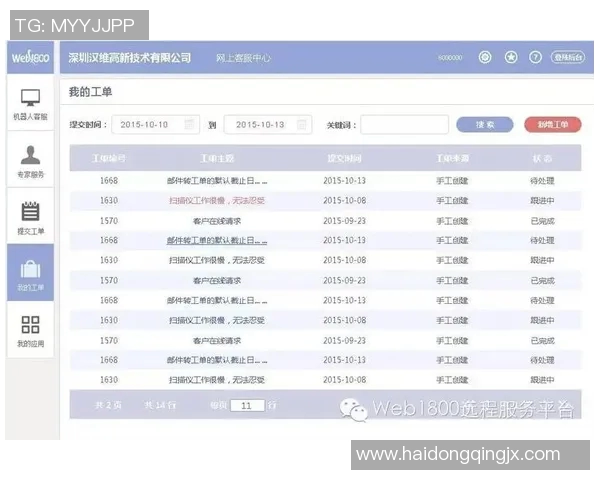Open calendar picker for start date 2015-10-10
The width and height of the screenshot is (600, 480).
pyautogui.click(x=189, y=124)
